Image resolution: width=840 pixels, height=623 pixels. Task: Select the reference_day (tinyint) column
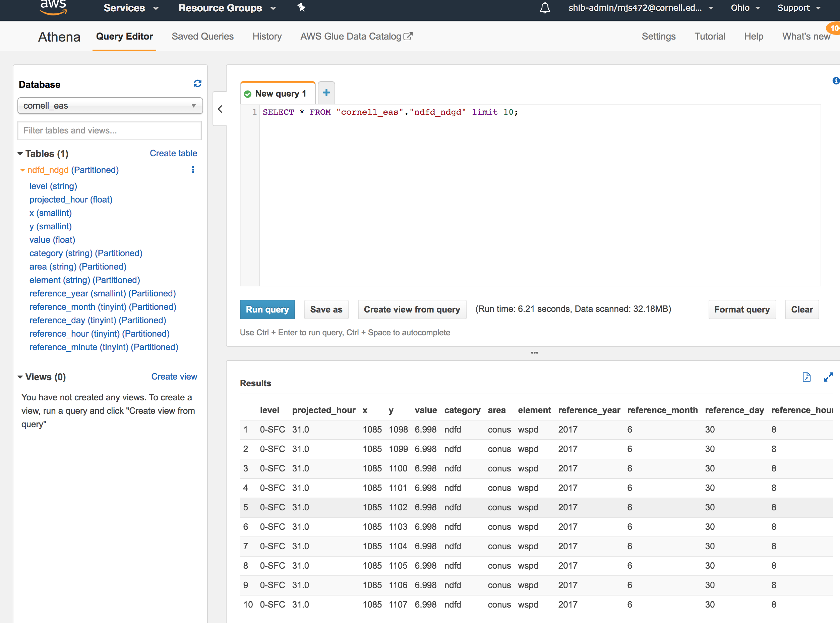pos(98,320)
